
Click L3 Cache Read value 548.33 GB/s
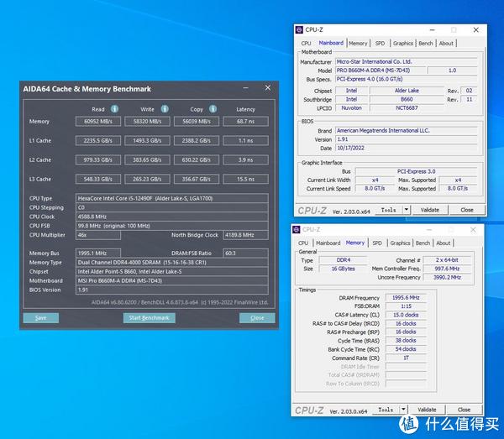point(98,179)
